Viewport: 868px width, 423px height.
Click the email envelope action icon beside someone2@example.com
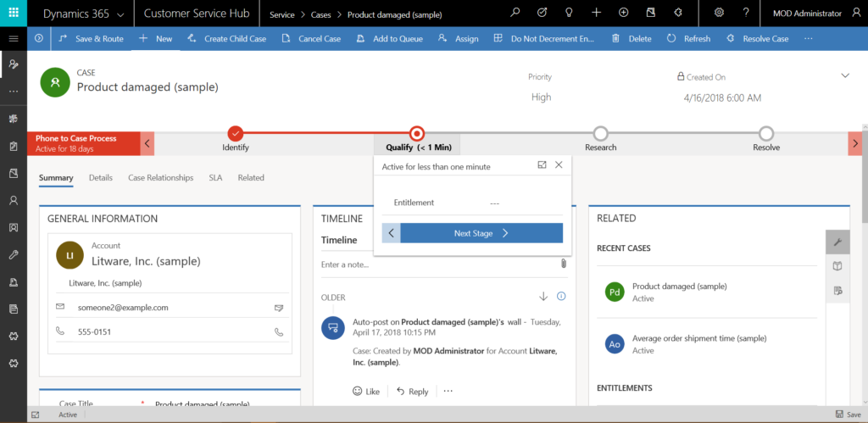click(x=279, y=307)
